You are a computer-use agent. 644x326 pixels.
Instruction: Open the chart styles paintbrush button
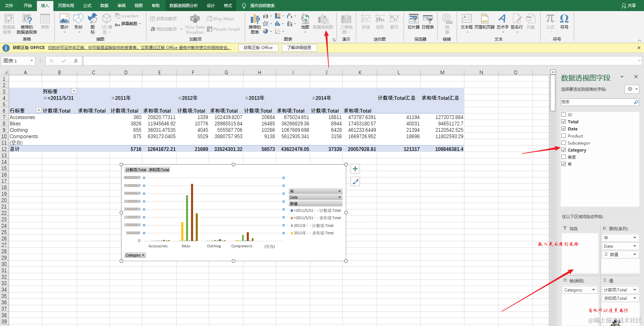[x=355, y=181]
